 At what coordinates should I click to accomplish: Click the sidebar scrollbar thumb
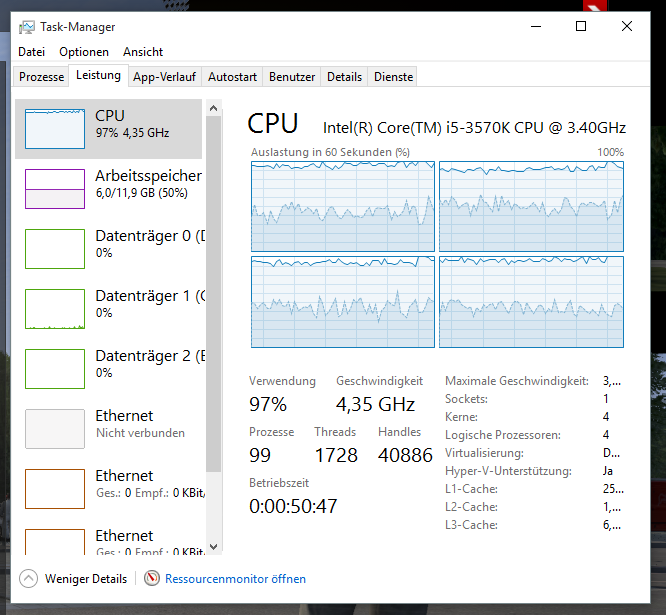(214, 294)
